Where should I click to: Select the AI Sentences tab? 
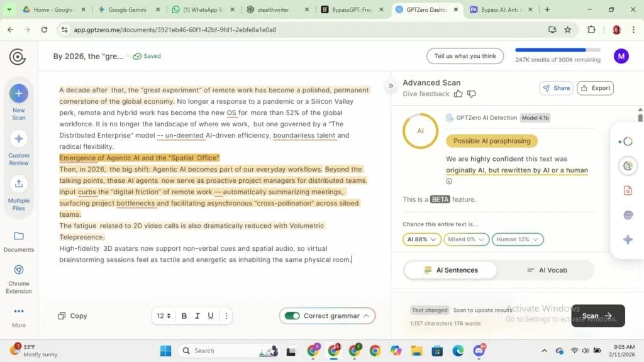450,270
